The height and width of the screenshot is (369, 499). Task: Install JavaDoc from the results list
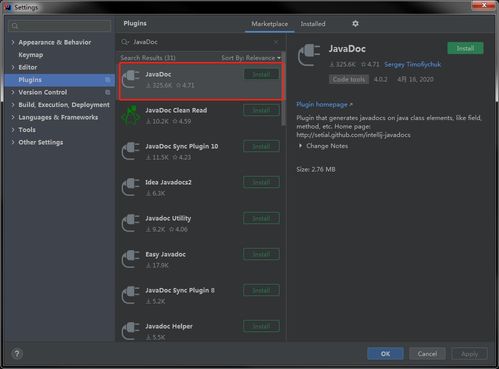click(261, 74)
